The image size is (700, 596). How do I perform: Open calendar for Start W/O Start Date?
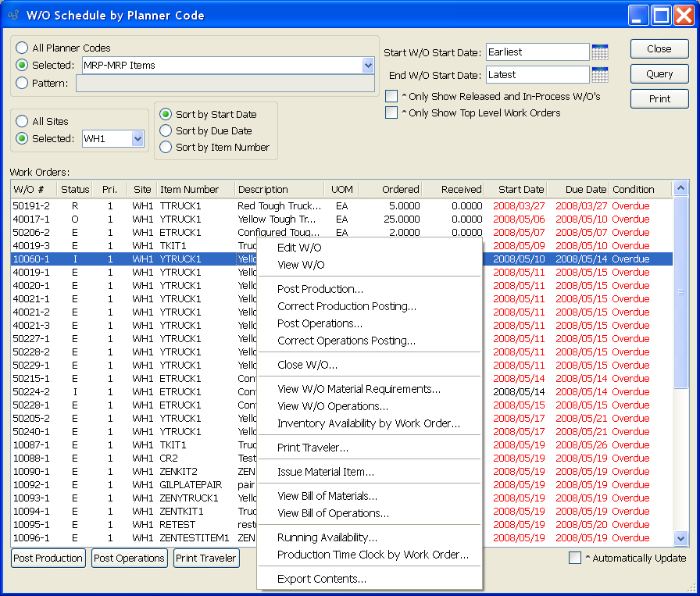tap(599, 52)
